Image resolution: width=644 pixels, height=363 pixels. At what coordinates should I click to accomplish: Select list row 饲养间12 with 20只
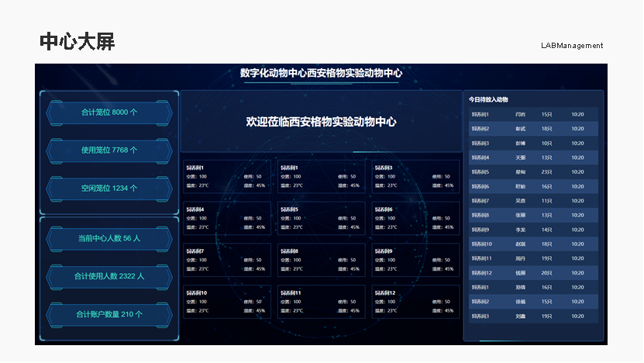(x=533, y=273)
